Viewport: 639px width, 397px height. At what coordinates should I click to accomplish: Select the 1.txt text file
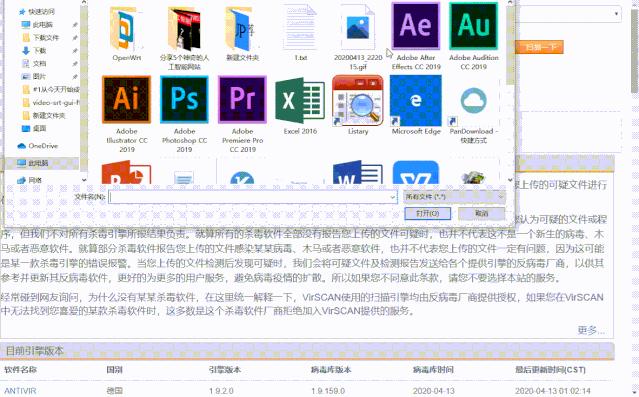pyautogui.click(x=300, y=28)
